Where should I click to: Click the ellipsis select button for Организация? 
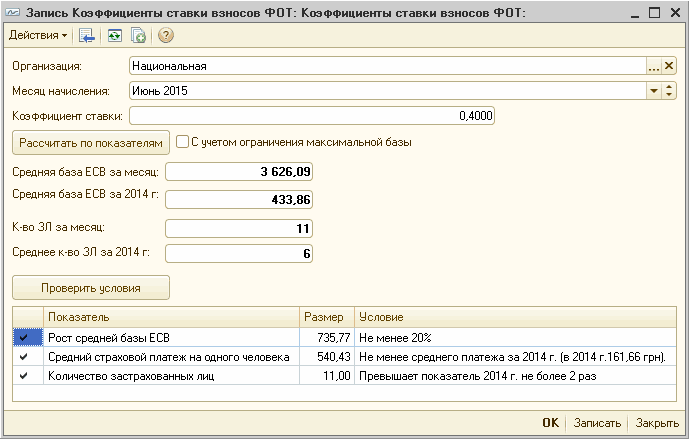point(653,66)
